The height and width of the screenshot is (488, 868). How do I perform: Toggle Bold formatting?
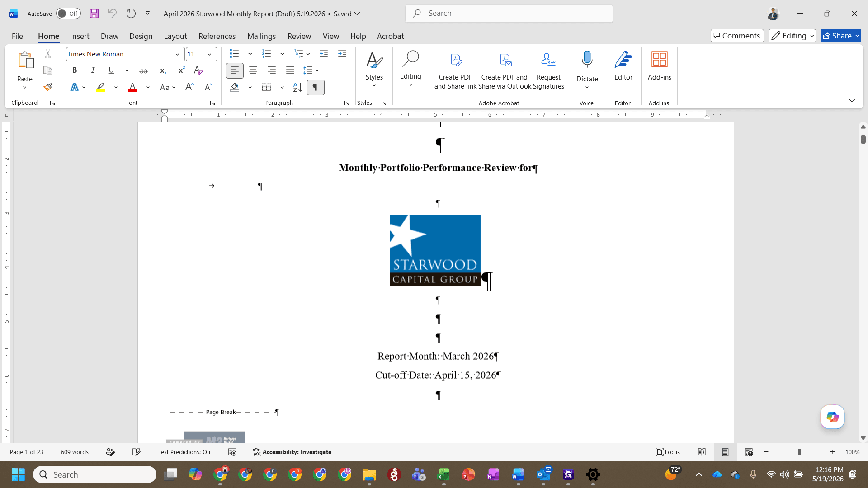[x=75, y=70]
